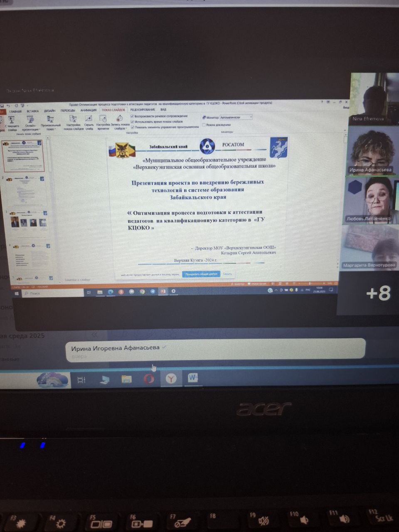Click Маргарита Верхотурова's video tile
This screenshot has height=532, width=399.
click(369, 248)
